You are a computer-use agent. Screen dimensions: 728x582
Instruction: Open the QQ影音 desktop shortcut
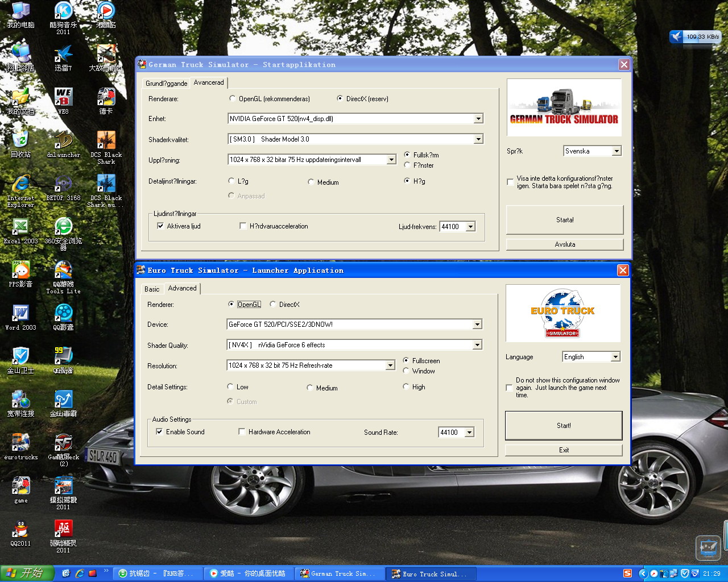[x=63, y=318]
